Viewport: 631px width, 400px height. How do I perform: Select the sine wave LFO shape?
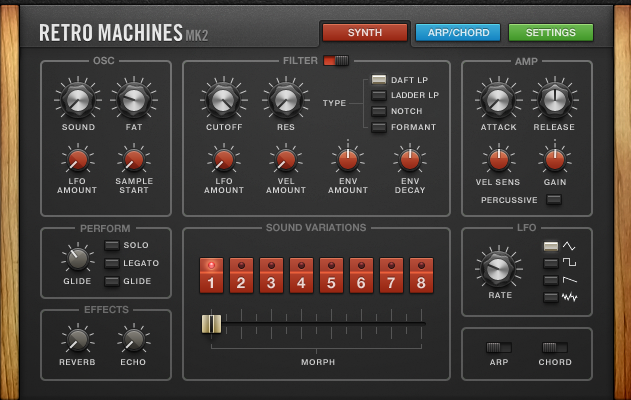[x=550, y=246]
